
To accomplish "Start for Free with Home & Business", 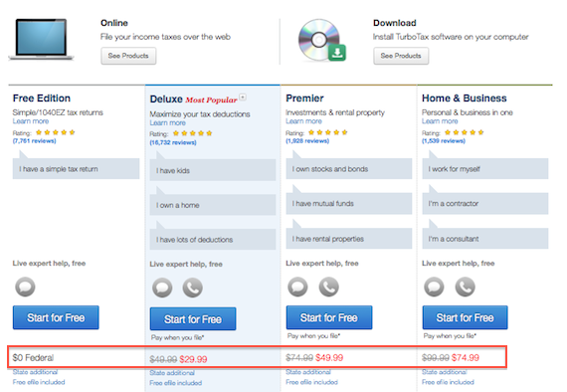I will click(x=465, y=317).
